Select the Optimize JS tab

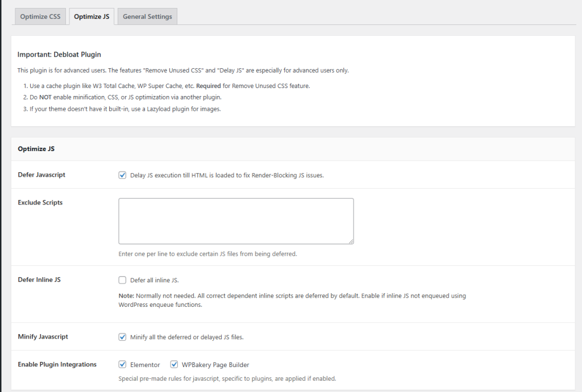point(92,16)
